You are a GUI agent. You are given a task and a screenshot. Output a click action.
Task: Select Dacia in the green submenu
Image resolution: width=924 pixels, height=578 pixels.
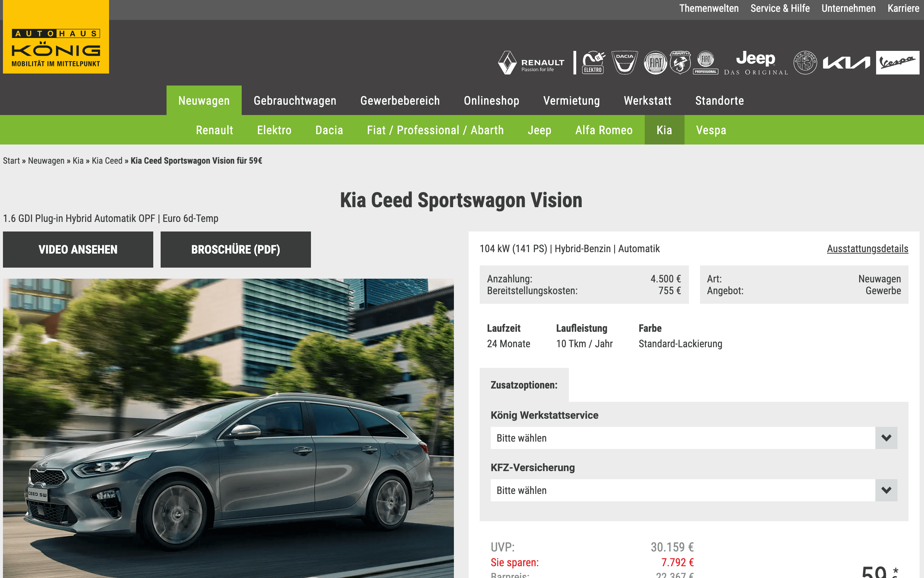click(x=329, y=130)
